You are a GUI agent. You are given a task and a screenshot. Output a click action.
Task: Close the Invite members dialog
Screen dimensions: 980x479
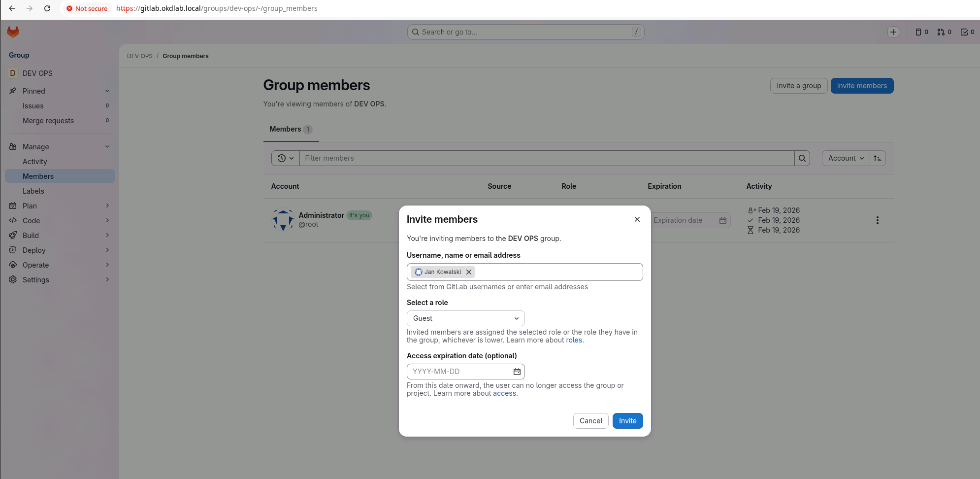click(x=637, y=219)
